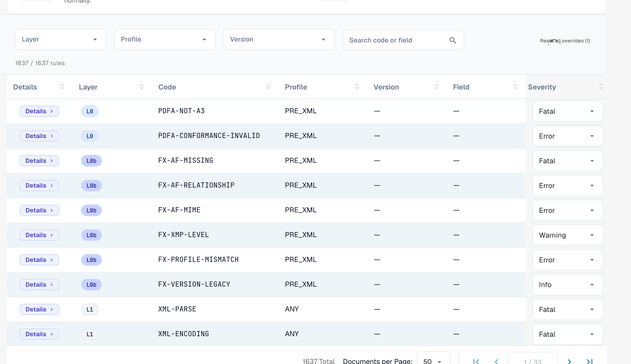The image size is (631, 364).
Task: Change severity of PDFA-NOT-A3 rule
Action: (x=568, y=111)
